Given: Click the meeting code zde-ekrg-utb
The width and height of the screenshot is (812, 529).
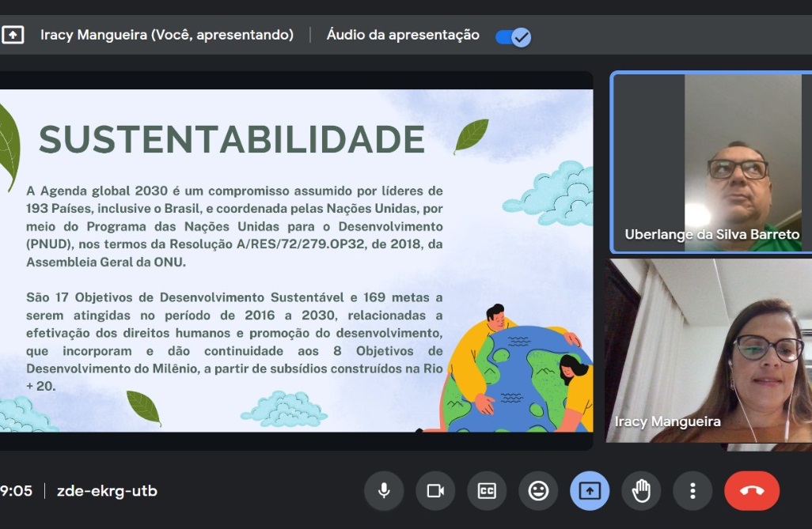Looking at the screenshot, I should pos(107,491).
